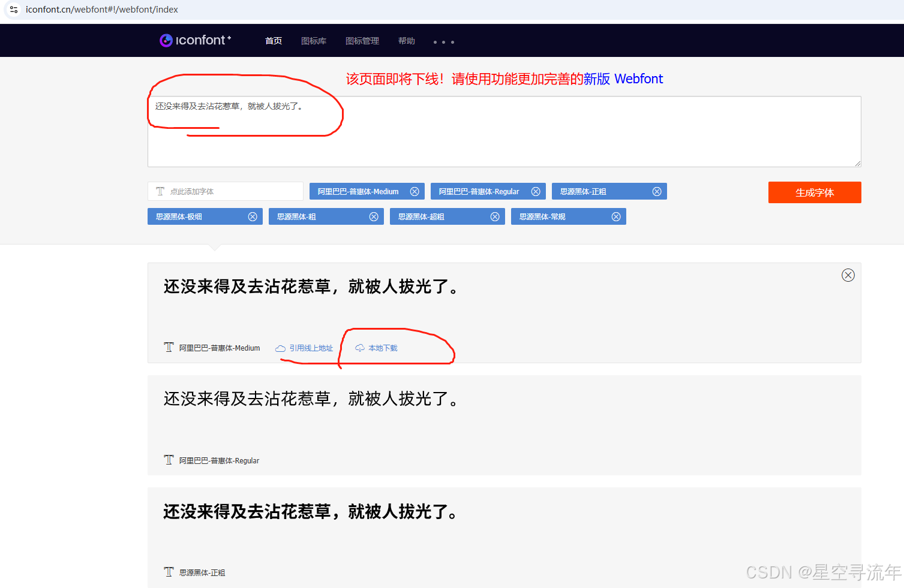The width and height of the screenshot is (904, 588).
Task: Open the 首页 nav item
Action: click(274, 41)
